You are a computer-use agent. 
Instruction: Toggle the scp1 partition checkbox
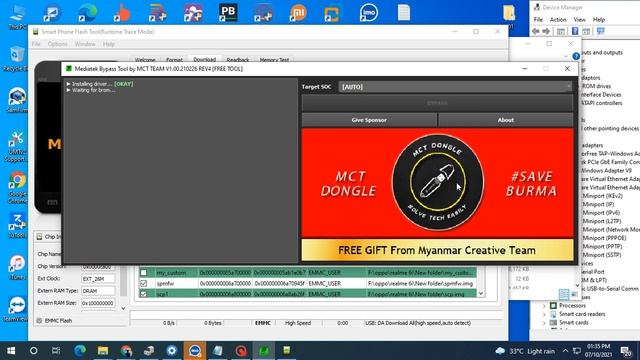[144, 293]
